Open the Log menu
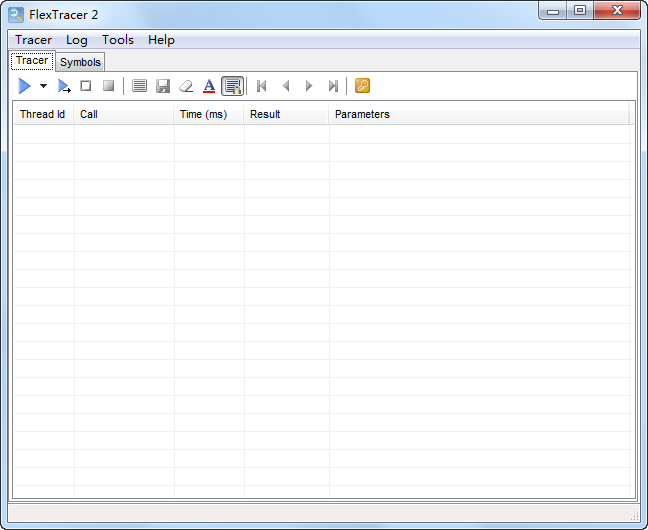 click(x=77, y=40)
